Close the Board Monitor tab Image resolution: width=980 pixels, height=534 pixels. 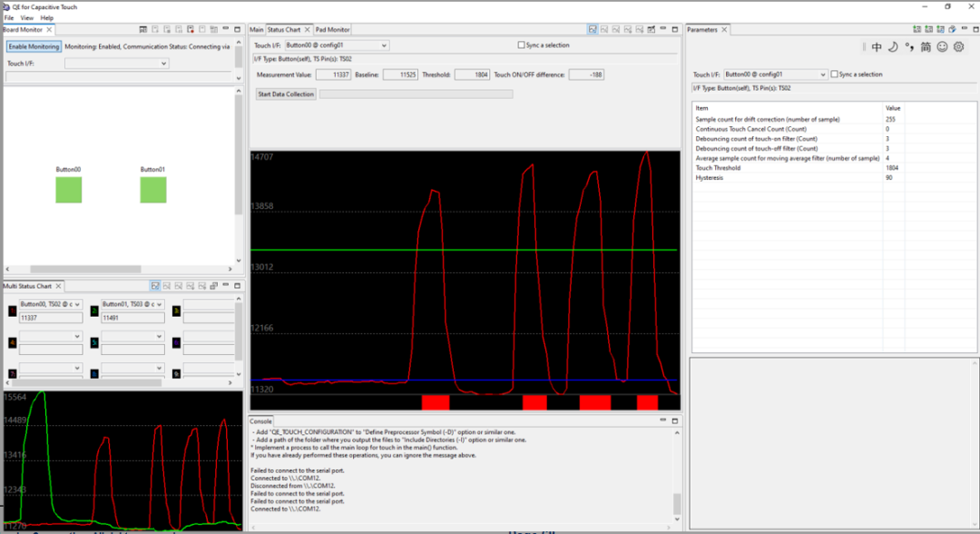point(50,30)
